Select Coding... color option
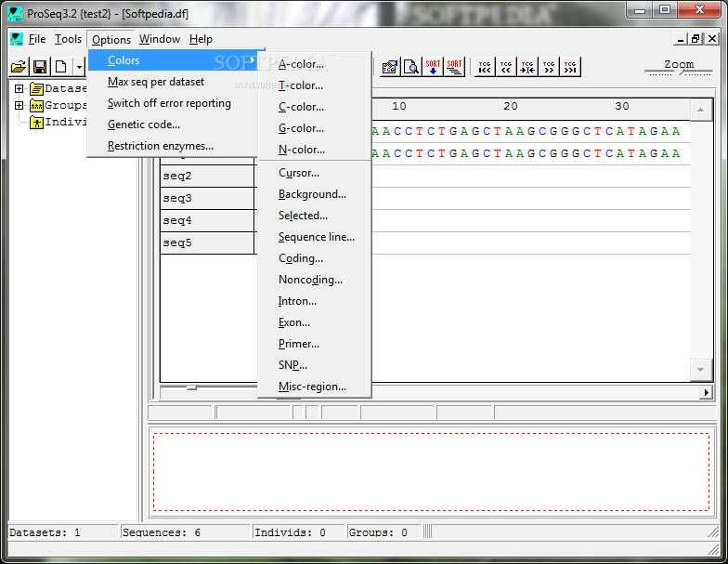This screenshot has width=728, height=564. (315, 258)
